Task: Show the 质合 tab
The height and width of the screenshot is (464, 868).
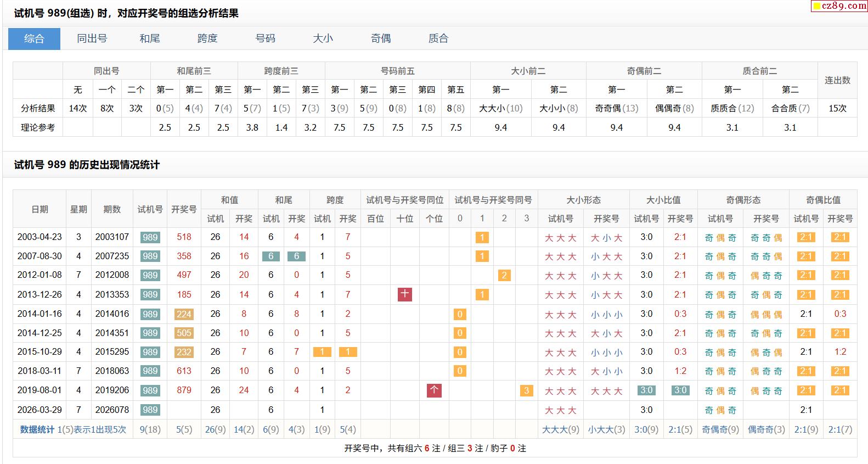Action: click(x=438, y=38)
